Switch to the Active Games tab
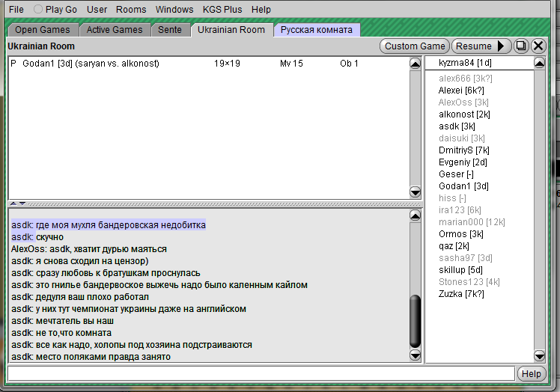 coord(115,30)
